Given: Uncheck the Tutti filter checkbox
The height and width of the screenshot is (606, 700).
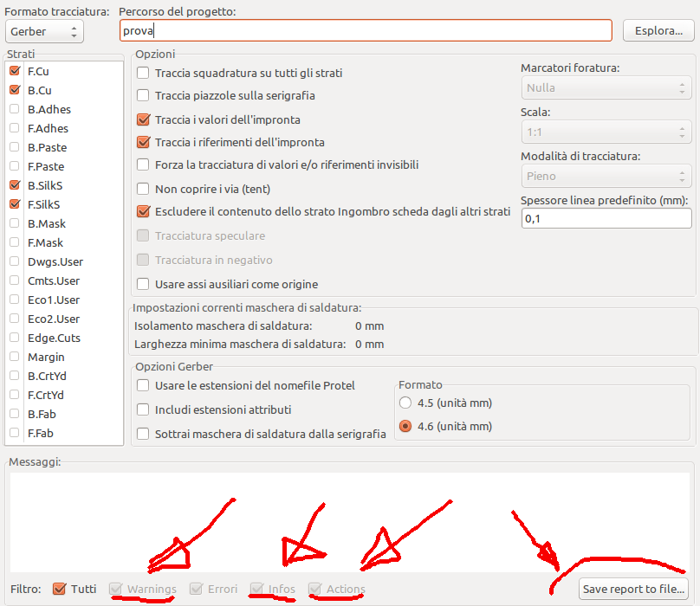Looking at the screenshot, I should (x=60, y=589).
